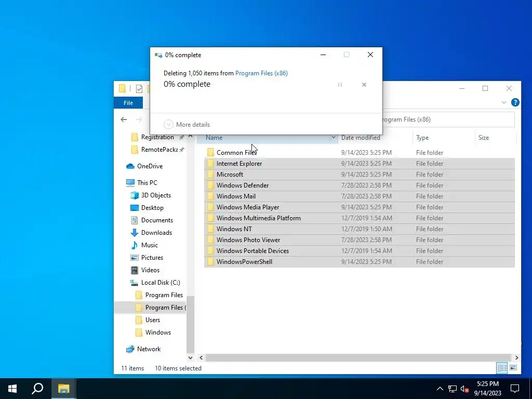Screen dimensions: 532x399
Task: Click the horizontal scrollbar left arrow
Action: 201,357
